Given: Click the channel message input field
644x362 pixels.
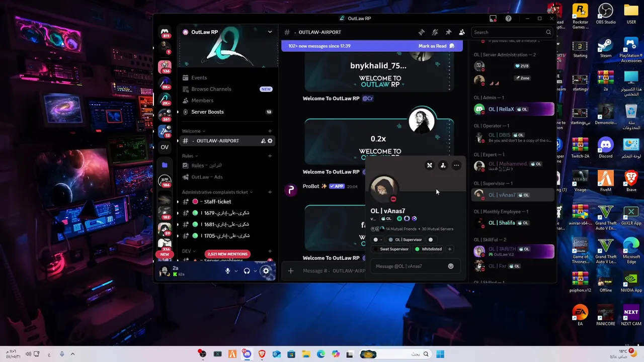Looking at the screenshot, I should point(334,271).
